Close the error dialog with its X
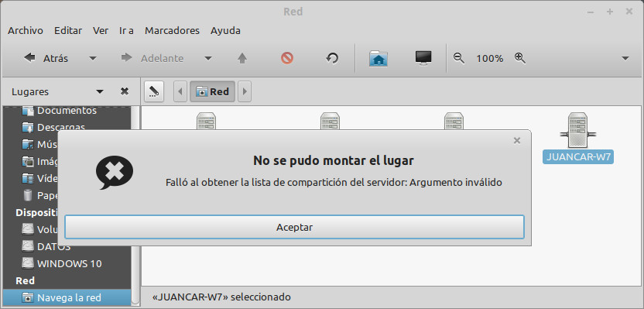 517,141
